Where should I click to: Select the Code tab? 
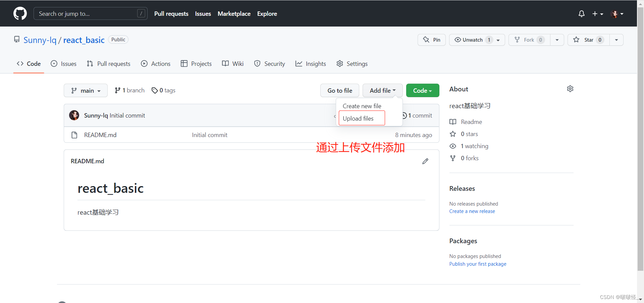[x=29, y=64]
